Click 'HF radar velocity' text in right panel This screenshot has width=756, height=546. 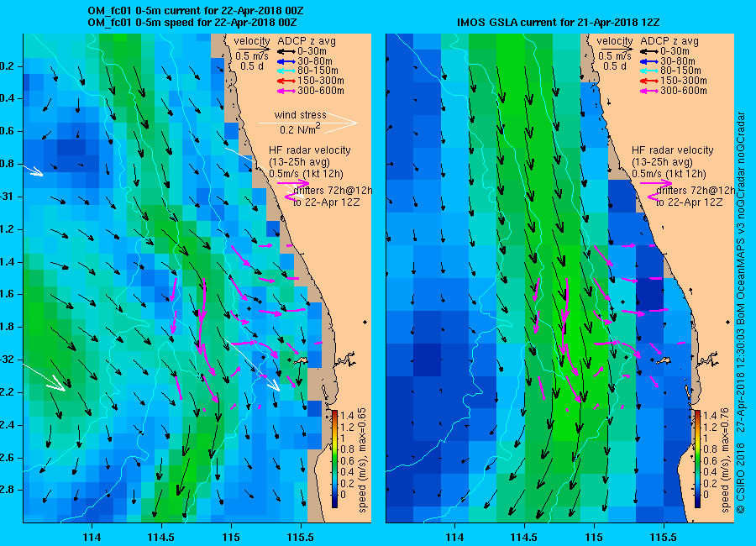(x=673, y=150)
